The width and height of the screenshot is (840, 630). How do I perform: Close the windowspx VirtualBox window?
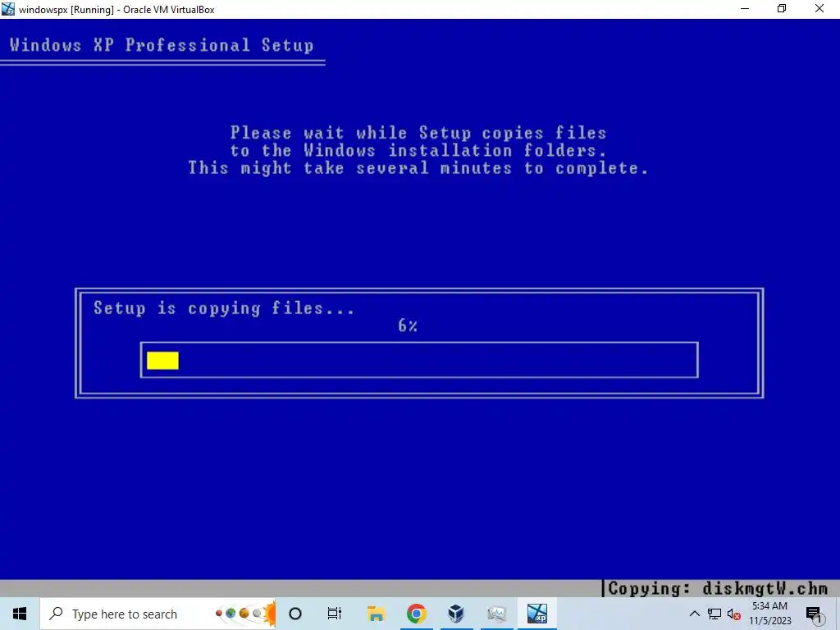point(819,9)
